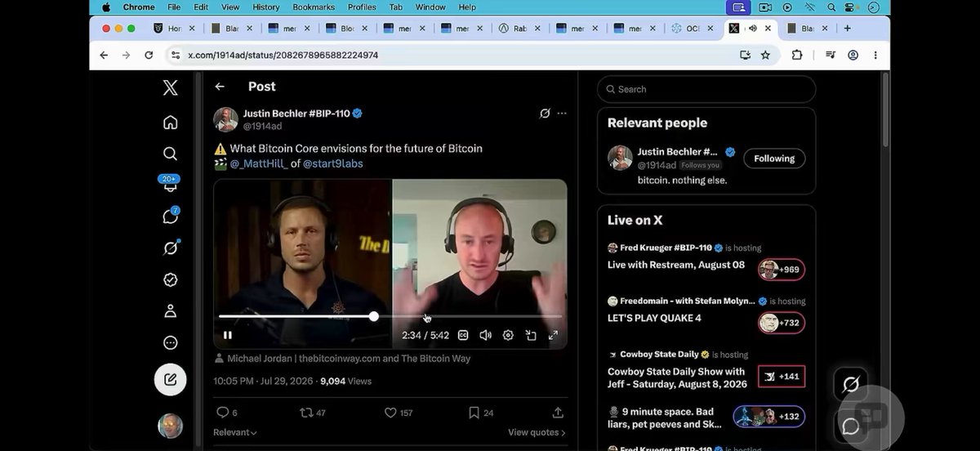Viewport: 980px width, 451px height.
Task: Open video settings gear menu
Action: point(508,335)
